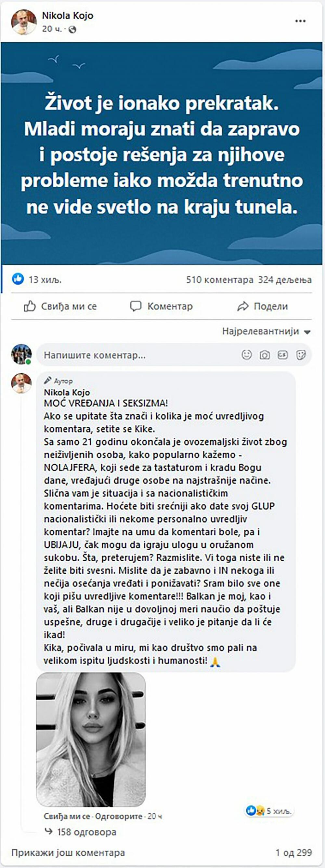Like the post with Свиђа ми се
The height and width of the screenshot is (868, 325).
[69, 306]
